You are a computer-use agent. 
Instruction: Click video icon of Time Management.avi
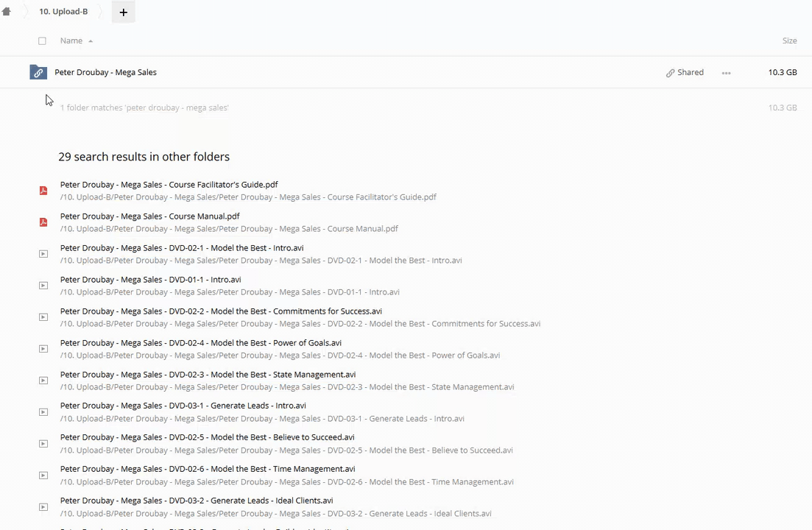[43, 476]
